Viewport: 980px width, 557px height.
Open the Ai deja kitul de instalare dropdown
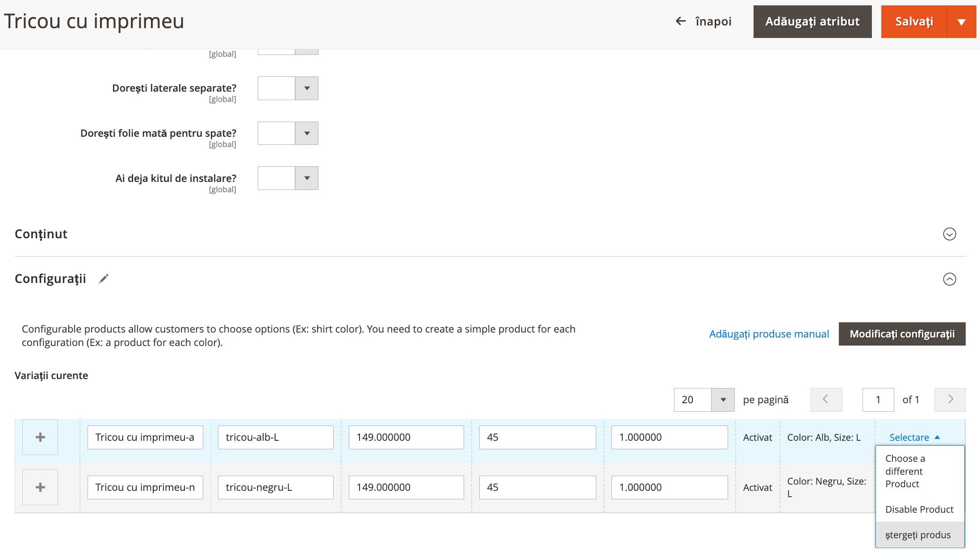288,178
